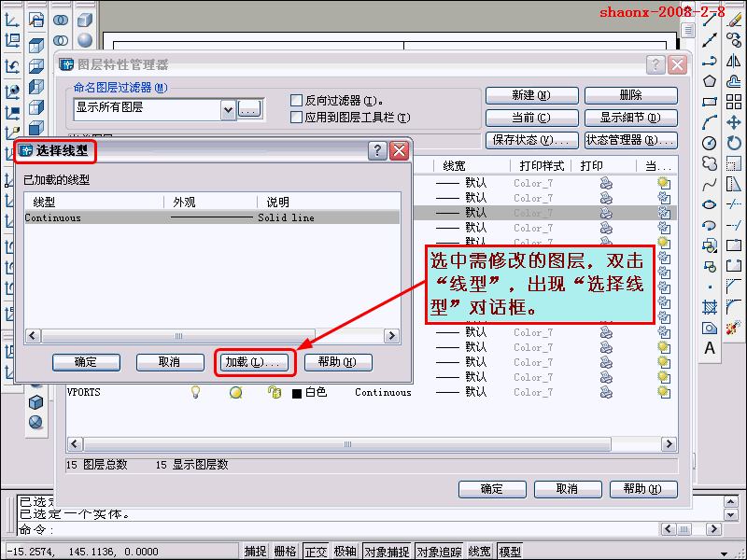
Task: Toggle 对象捕捉 in status bar
Action: (387, 552)
